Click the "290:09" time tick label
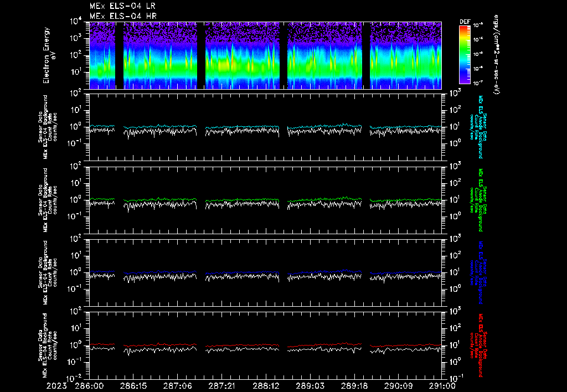 (398, 386)
